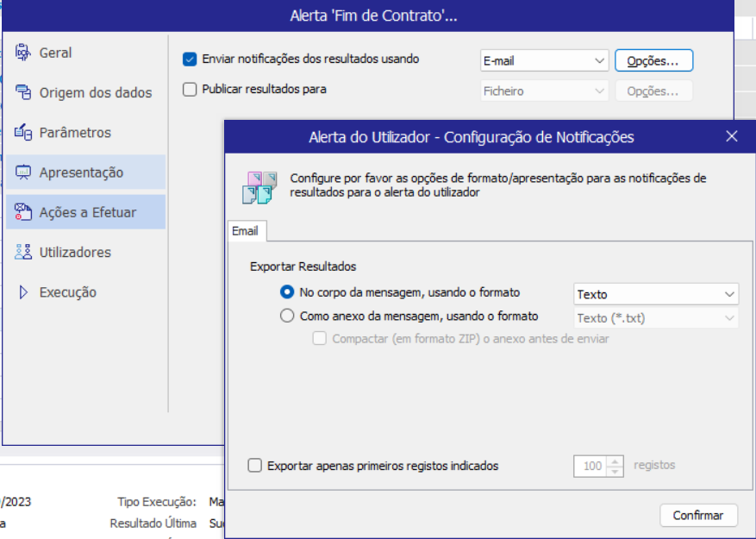This screenshot has width=756, height=539.
Task: Open the Utilizadores people icon
Action: pos(23,253)
